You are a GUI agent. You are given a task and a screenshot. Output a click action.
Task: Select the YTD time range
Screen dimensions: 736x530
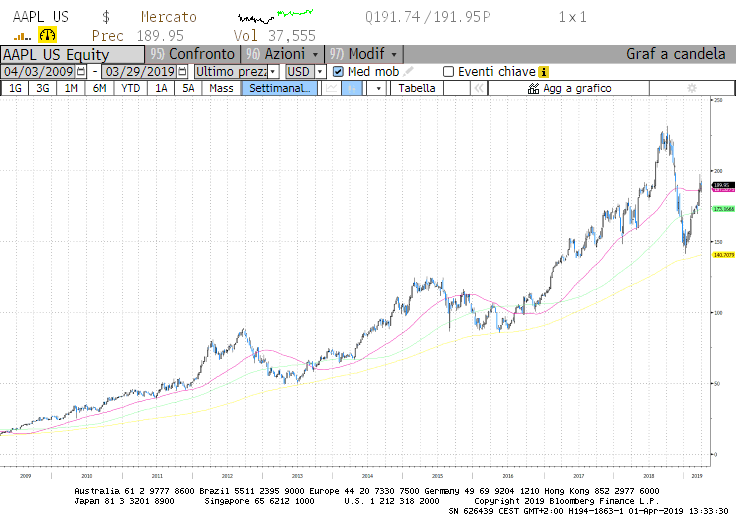click(130, 88)
